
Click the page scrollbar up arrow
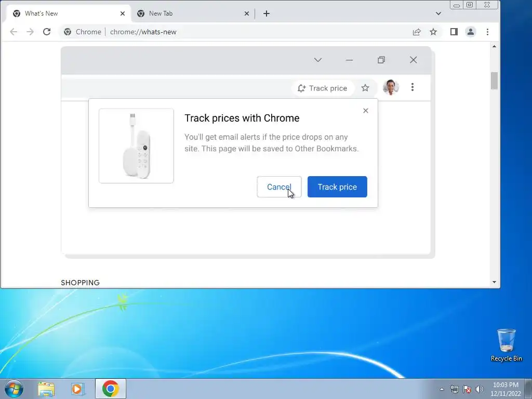click(495, 46)
